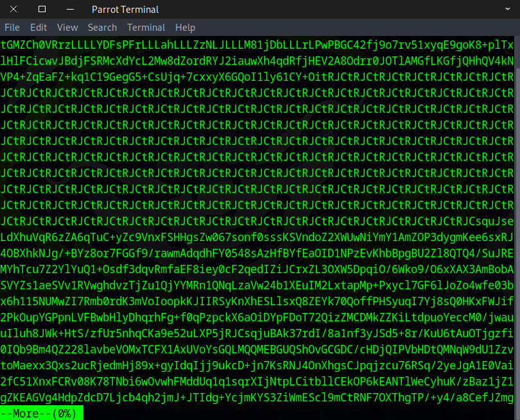
Task: Close the Parrot Terminal window
Action: [x=14, y=9]
